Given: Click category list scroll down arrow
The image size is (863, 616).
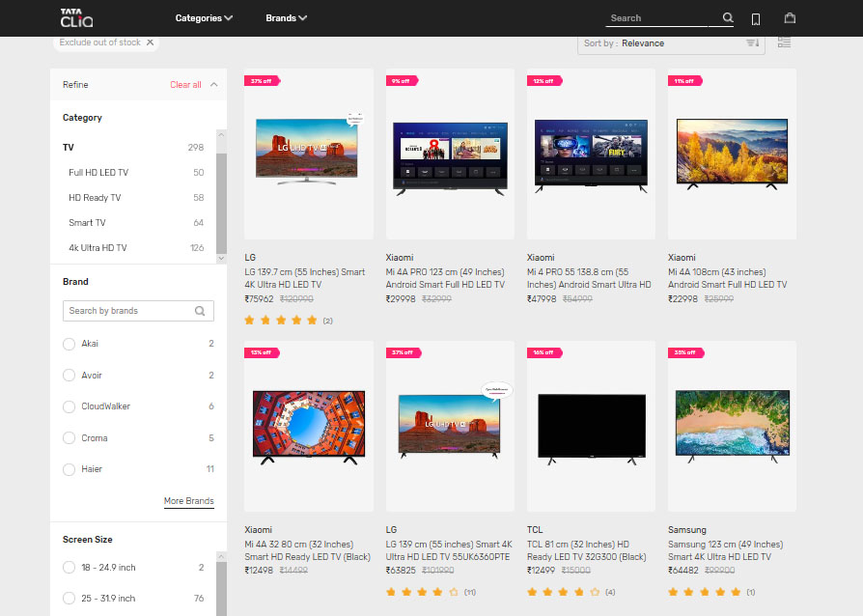Looking at the screenshot, I should point(221,258).
